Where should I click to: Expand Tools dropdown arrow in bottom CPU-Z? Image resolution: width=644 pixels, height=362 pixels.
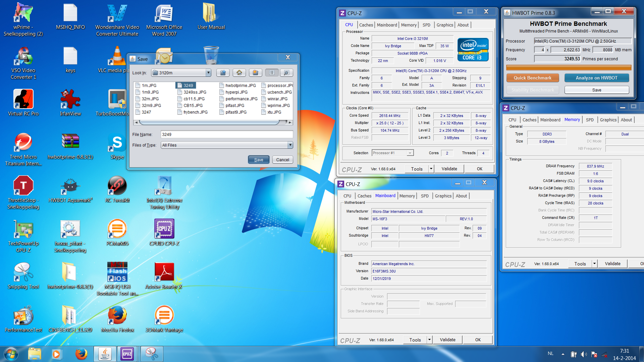[429, 340]
